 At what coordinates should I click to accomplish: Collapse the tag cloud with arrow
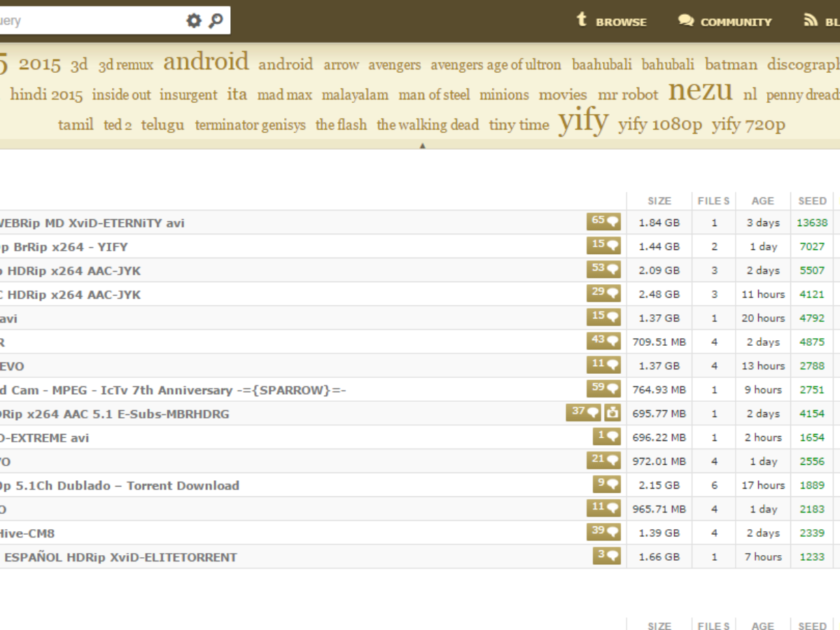pyautogui.click(x=422, y=146)
